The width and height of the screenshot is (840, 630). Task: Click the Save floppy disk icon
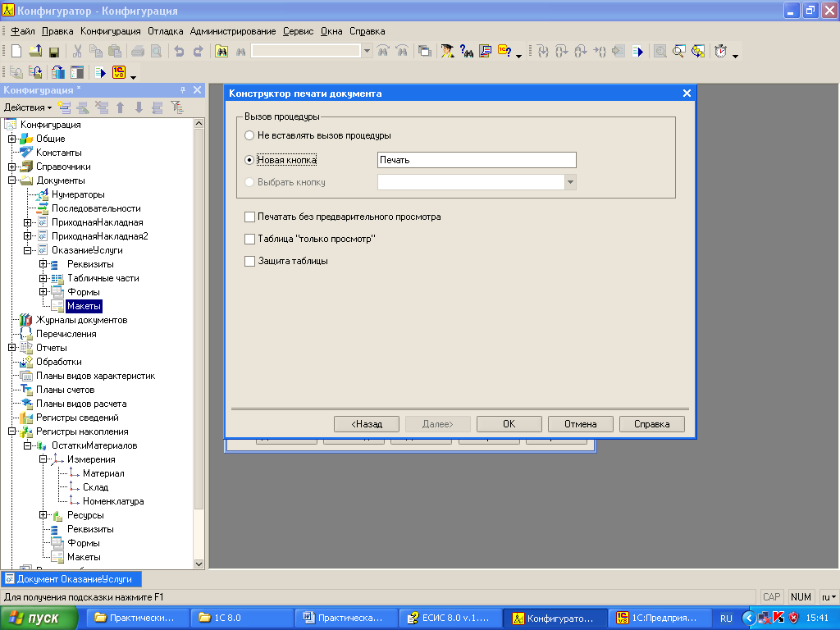[x=53, y=52]
